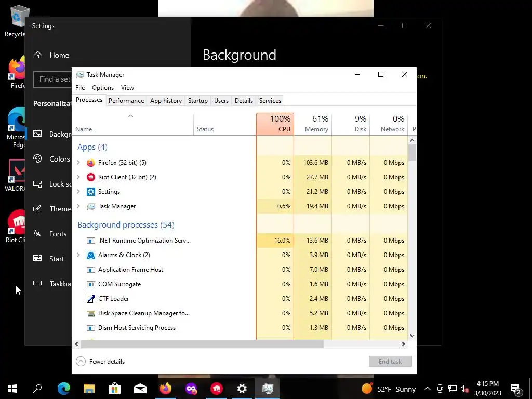Click the Riot Client process icon
The image size is (532, 399).
(x=90, y=177)
